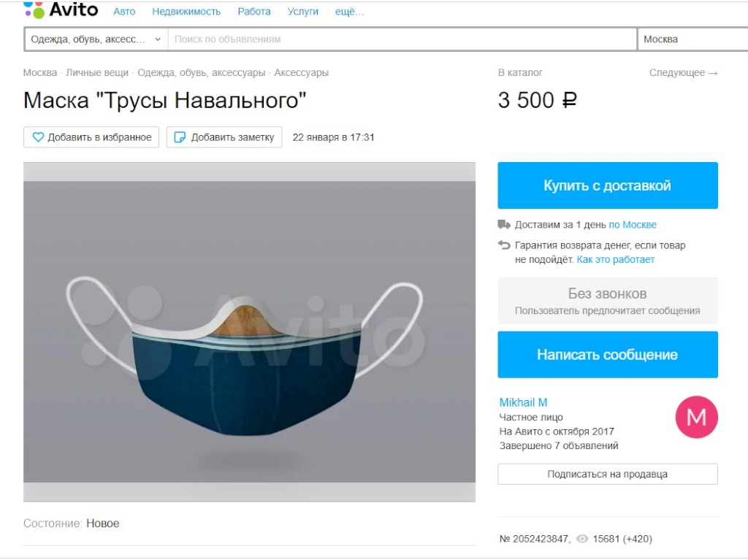Open the Авто section
This screenshot has width=748, height=560.
pos(124,12)
